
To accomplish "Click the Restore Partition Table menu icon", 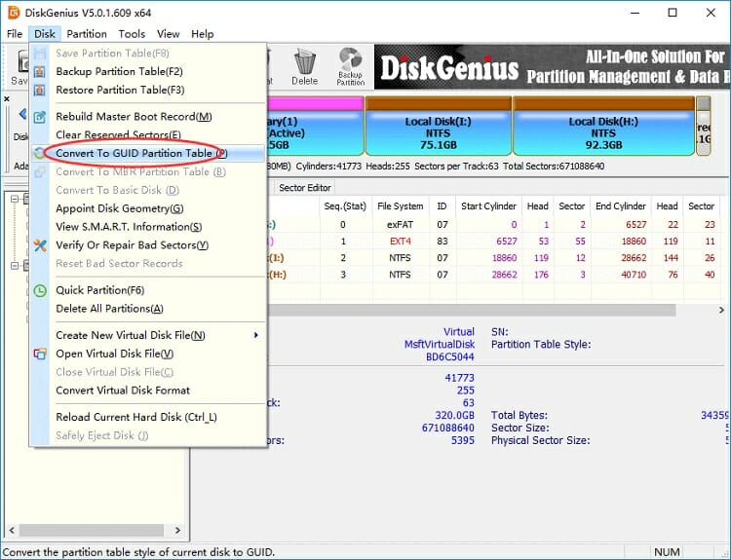I will 39,91.
